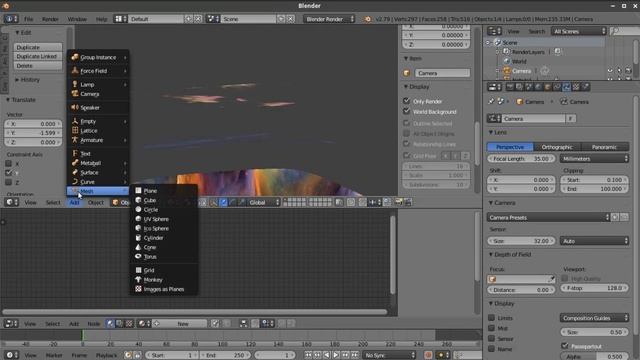Click the Torus icon in Mesh submenu
The height and width of the screenshot is (360, 640).
pyautogui.click(x=138, y=256)
